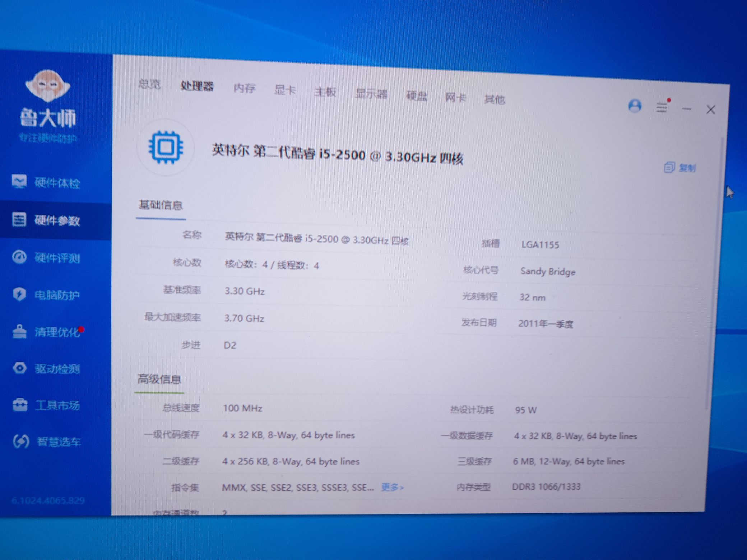747x560 pixels.
Task: Switch to the 内存 tab
Action: (244, 88)
